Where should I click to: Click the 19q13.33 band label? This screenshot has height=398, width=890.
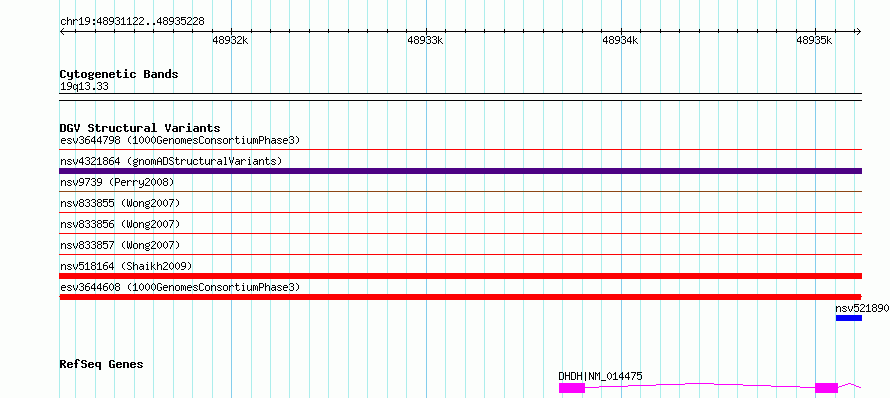click(x=84, y=87)
